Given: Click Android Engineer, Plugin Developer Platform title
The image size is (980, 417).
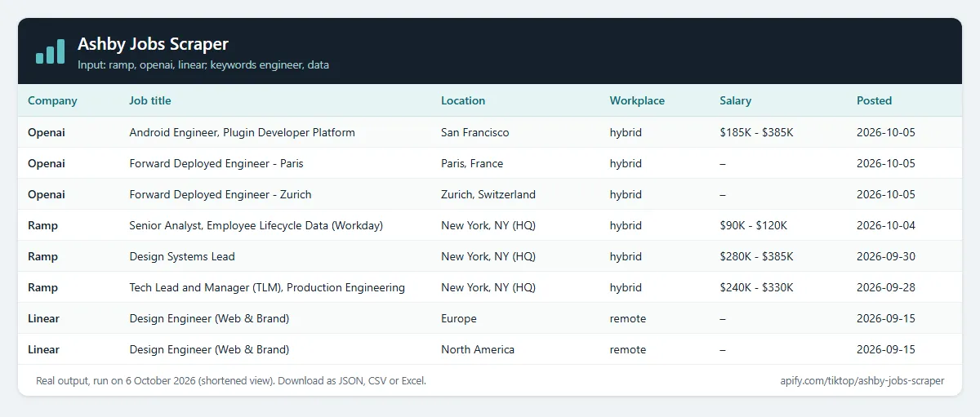Looking at the screenshot, I should (242, 132).
